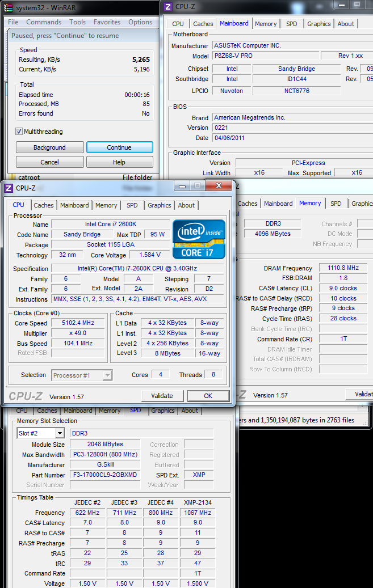Click the WinRAR title bar icon

coord(8,7)
